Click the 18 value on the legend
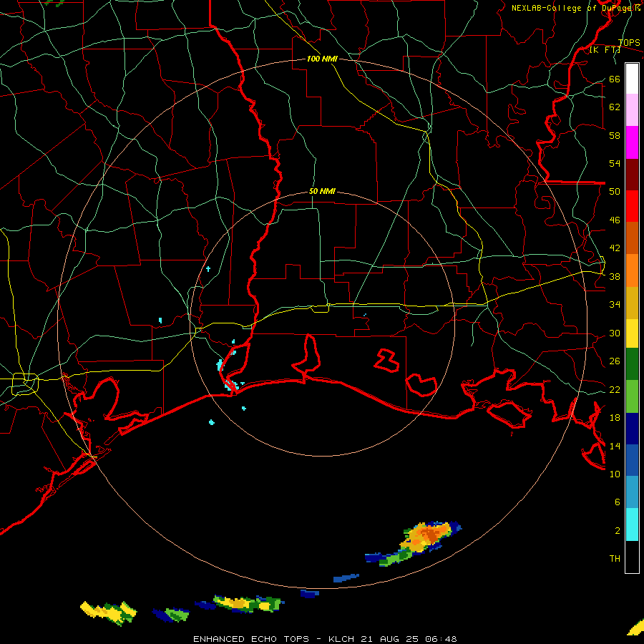Screen dimensions: 644x644 [x=615, y=418]
